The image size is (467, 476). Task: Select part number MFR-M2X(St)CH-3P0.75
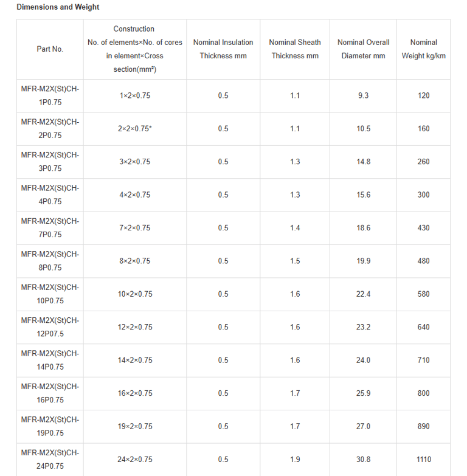(x=50, y=162)
